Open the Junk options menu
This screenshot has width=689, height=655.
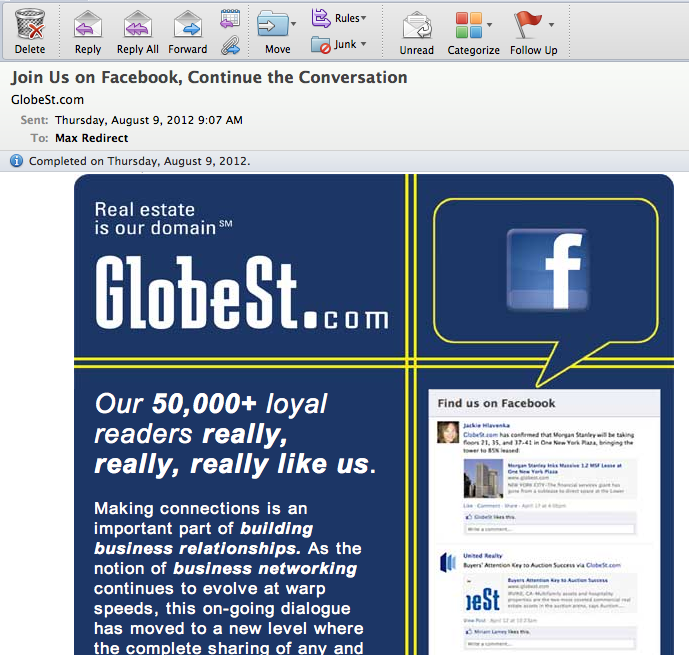coord(339,44)
